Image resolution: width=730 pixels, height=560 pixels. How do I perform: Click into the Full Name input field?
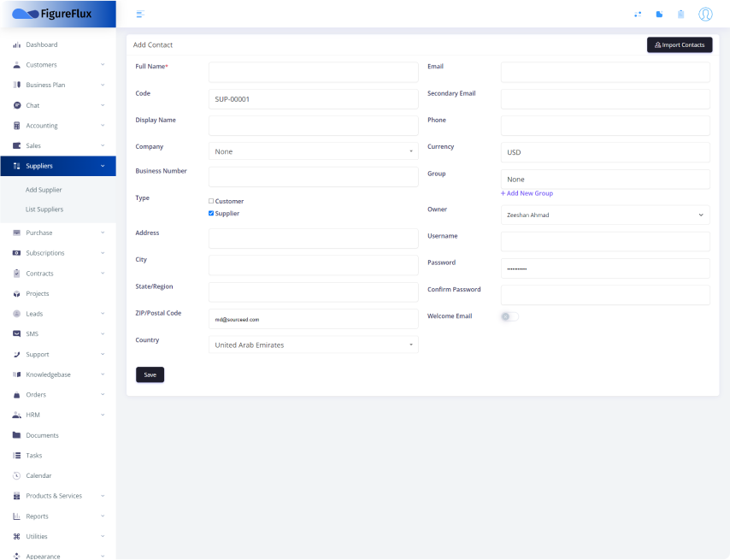tap(313, 72)
